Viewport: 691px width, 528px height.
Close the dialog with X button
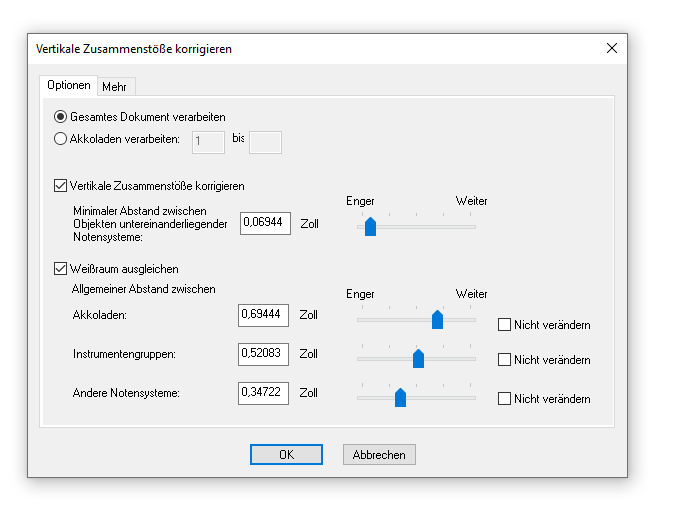612,48
